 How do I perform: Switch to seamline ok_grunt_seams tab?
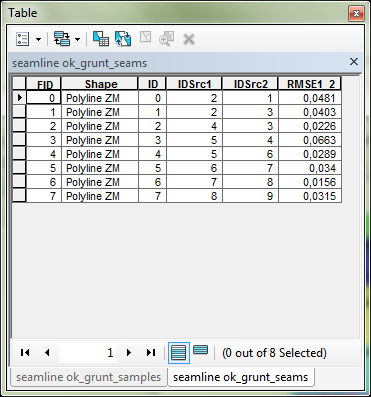241,377
